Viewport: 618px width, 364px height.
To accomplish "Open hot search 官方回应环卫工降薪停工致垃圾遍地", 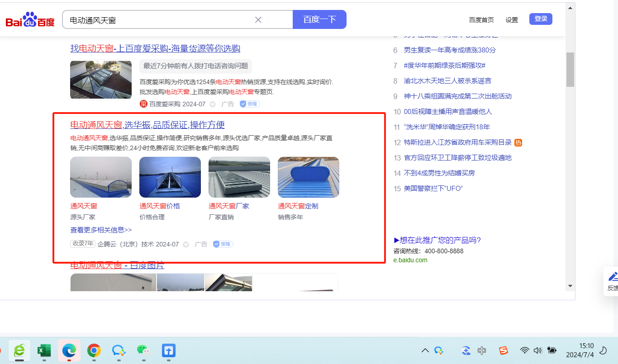I will click(x=458, y=158).
